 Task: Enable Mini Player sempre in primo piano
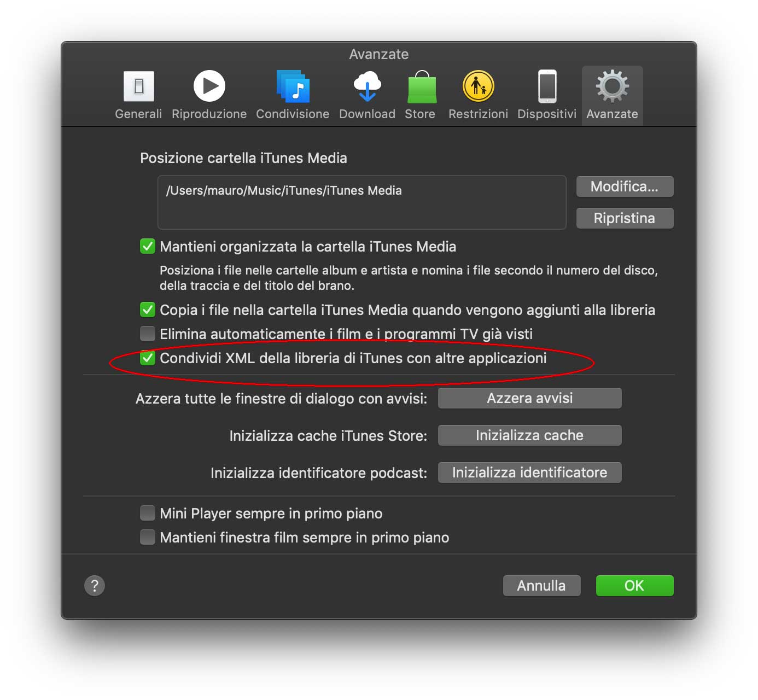148,513
